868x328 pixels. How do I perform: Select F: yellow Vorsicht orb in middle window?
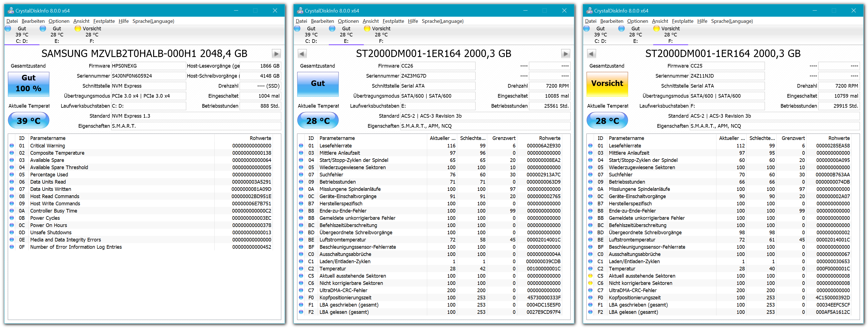pyautogui.click(x=367, y=29)
